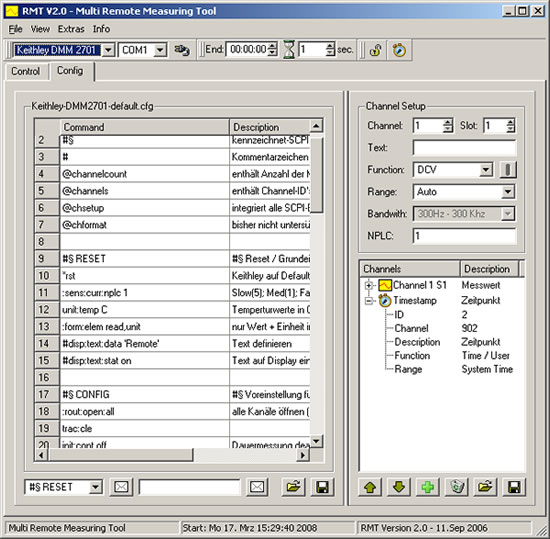Image resolution: width=550 pixels, height=539 pixels.
Task: Collapse the Timestamp tree node
Action: [368, 301]
